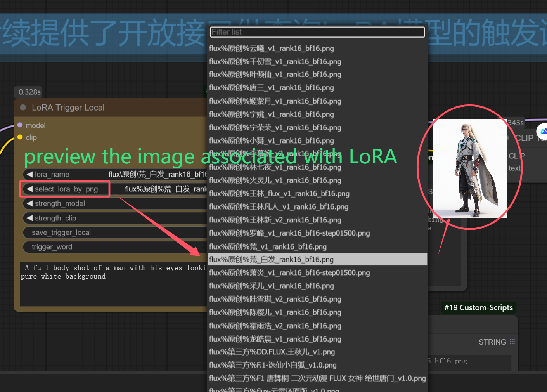Screen dimensions: 547x392
Task: Select flux%原创%姬紫月_v1_rank16_bf16.png
Action: click(317, 101)
